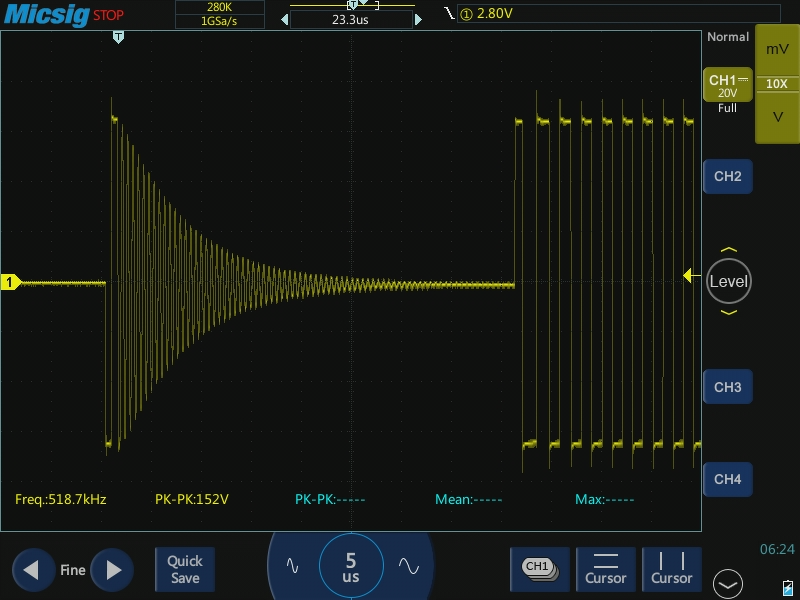
Task: Tap the falling edge trigger slope icon
Action: pos(449,13)
